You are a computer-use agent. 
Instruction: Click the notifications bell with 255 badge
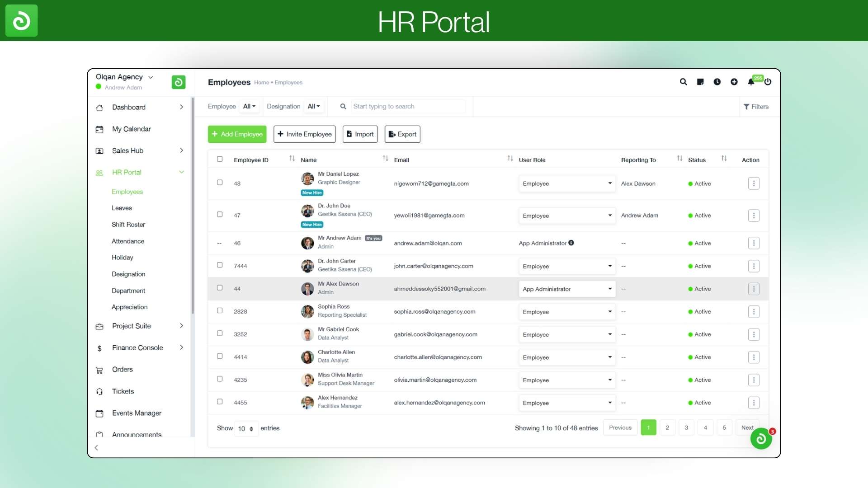[751, 82]
